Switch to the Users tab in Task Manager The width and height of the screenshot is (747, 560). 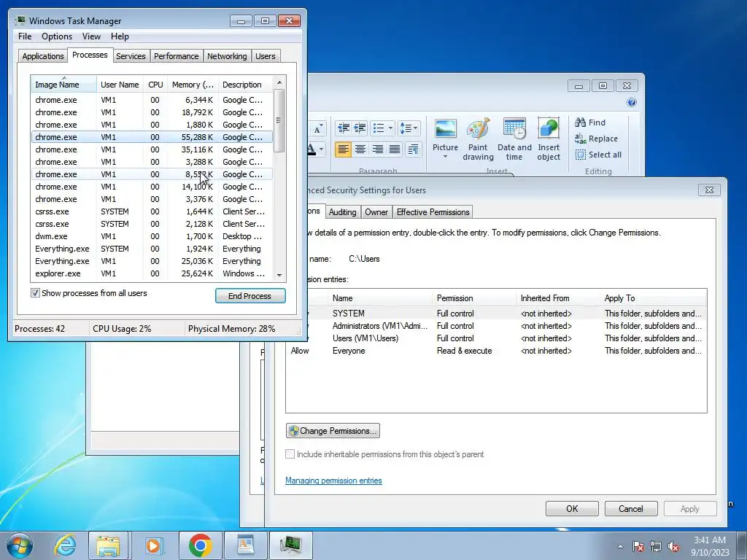point(266,55)
